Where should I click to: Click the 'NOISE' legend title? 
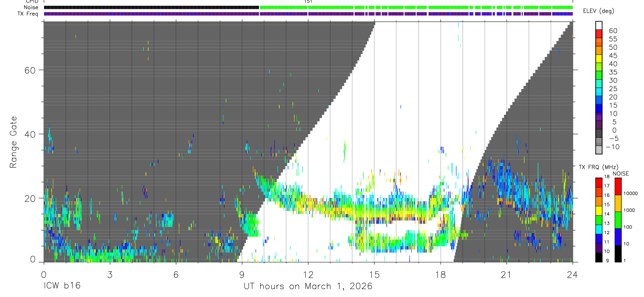point(620,173)
